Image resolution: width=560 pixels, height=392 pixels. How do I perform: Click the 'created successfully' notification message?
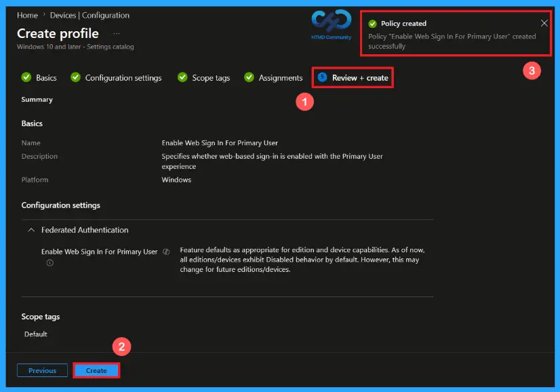pos(452,41)
